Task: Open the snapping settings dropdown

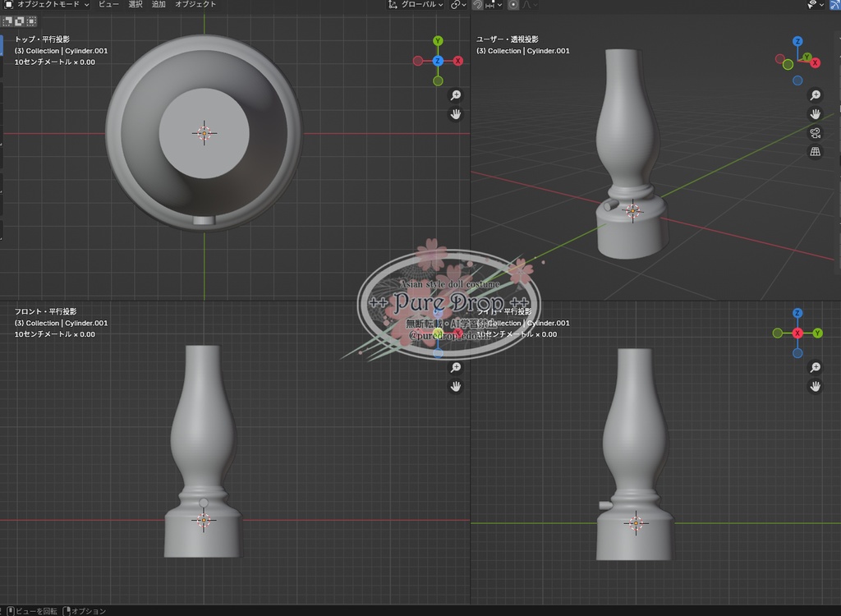Action: click(x=494, y=4)
